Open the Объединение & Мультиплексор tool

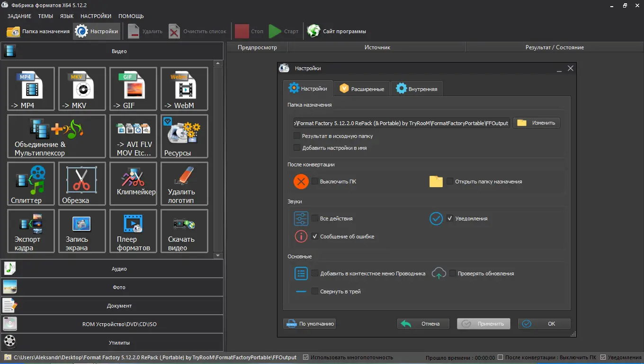[x=57, y=136]
